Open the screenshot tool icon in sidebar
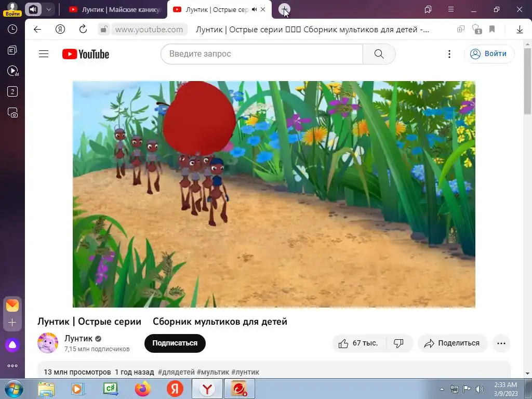The width and height of the screenshot is (532, 399). click(12, 112)
